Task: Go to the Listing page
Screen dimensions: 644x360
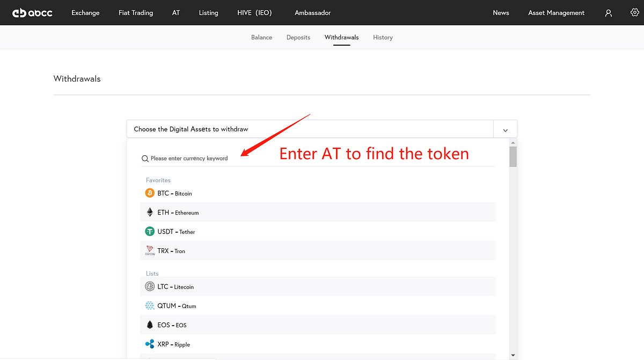Action: pyautogui.click(x=208, y=13)
